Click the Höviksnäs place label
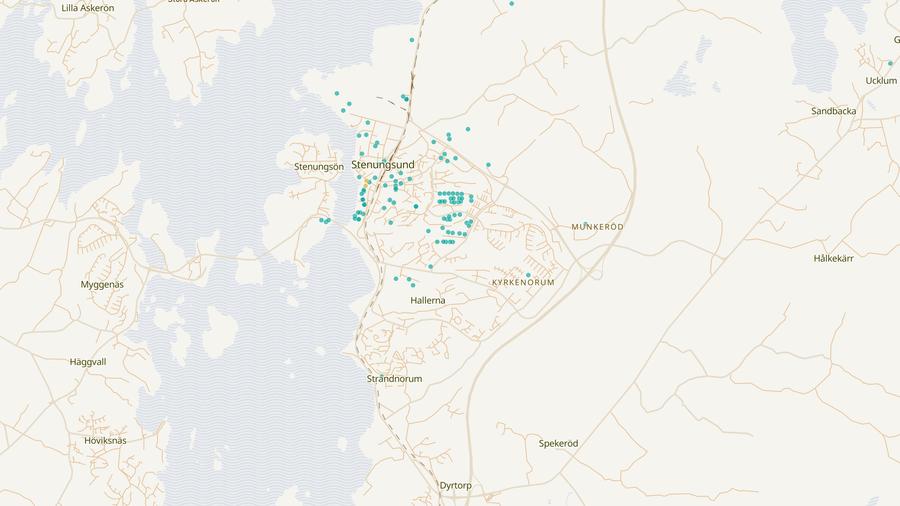900x506 pixels. (x=105, y=440)
